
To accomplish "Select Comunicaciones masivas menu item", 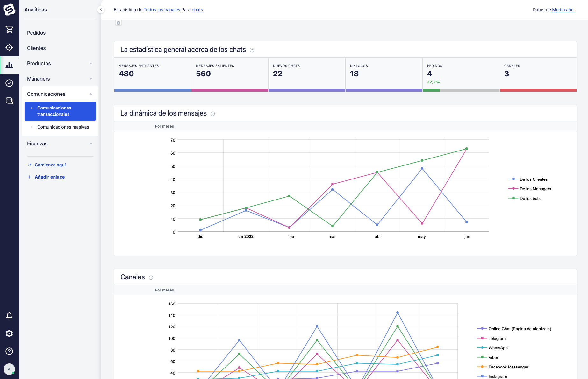I will pyautogui.click(x=63, y=127).
